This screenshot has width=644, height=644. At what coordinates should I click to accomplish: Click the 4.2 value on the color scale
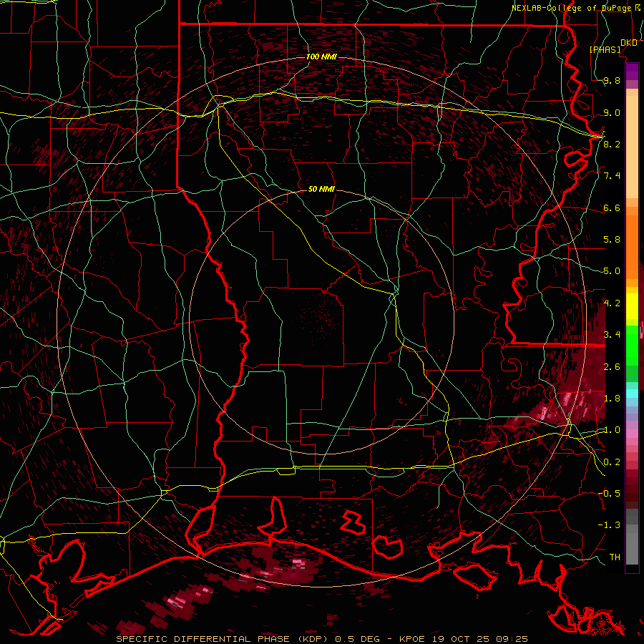(612, 303)
